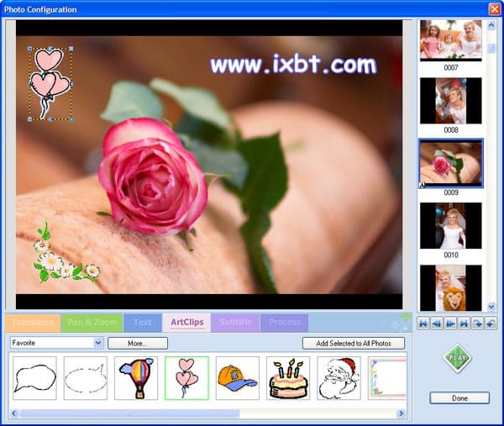Click the art clips scroll-left arrow

pyautogui.click(x=13, y=413)
